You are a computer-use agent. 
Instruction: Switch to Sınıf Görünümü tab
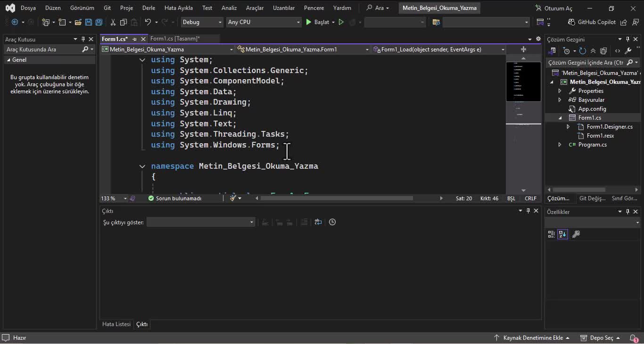click(624, 198)
